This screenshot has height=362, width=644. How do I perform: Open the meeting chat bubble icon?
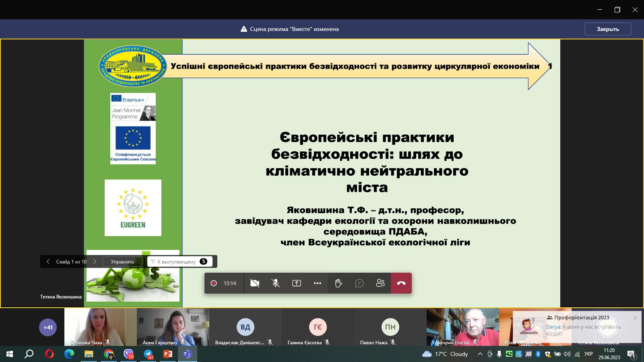pyautogui.click(x=359, y=283)
